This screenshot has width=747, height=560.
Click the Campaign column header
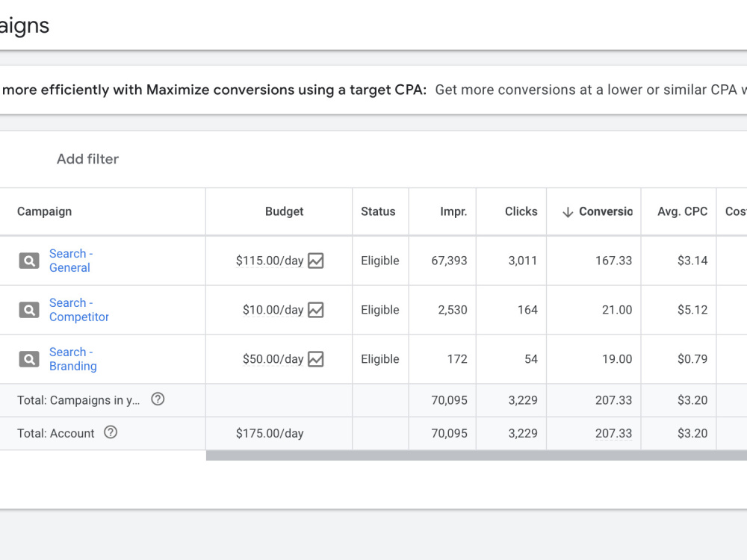44,211
